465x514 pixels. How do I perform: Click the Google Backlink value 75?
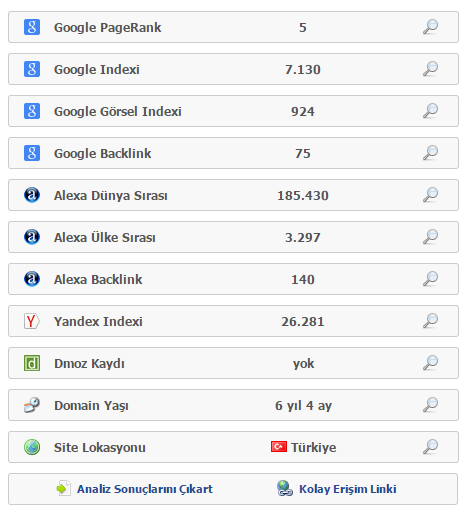click(x=303, y=154)
